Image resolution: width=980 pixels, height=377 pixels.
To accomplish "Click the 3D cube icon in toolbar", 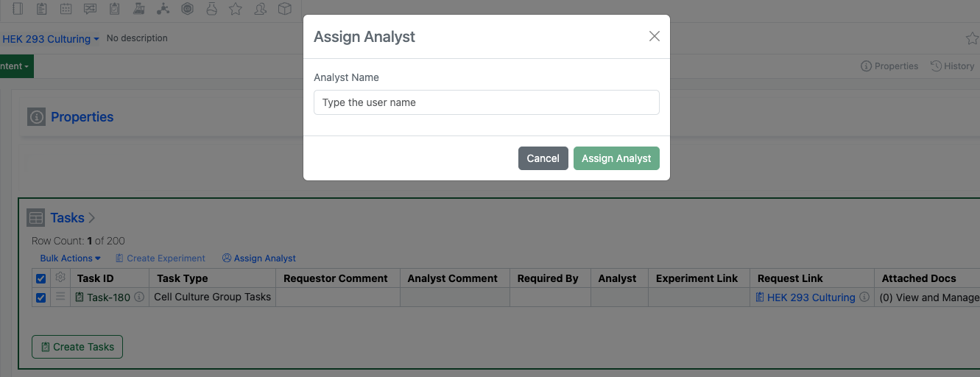I will coord(284,9).
